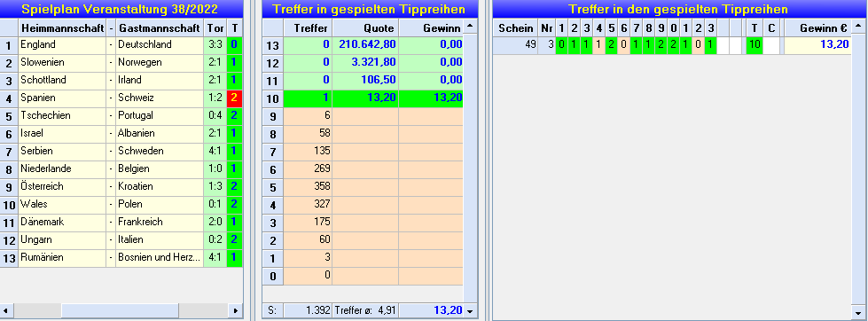
Task: Click the Bosnien und Herz... cell
Action: (160, 257)
